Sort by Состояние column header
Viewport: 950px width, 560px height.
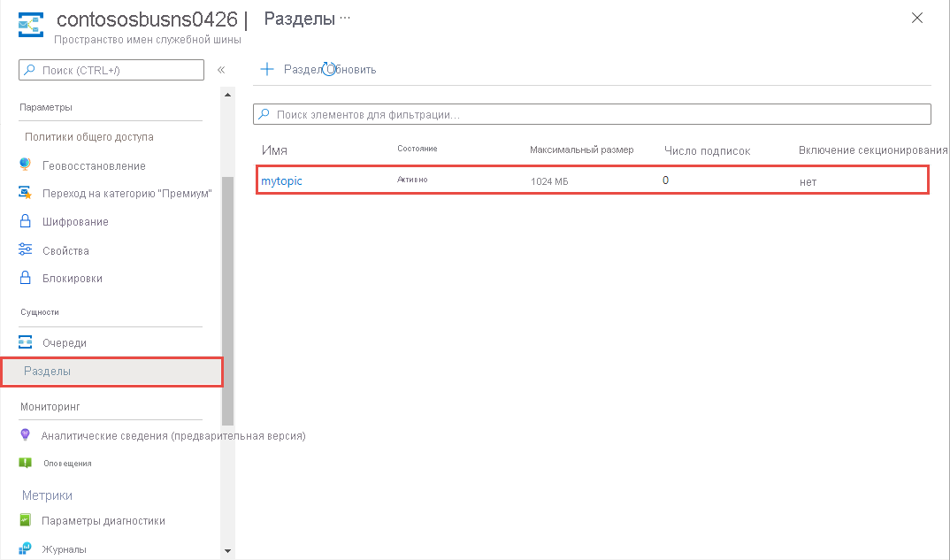(x=417, y=149)
